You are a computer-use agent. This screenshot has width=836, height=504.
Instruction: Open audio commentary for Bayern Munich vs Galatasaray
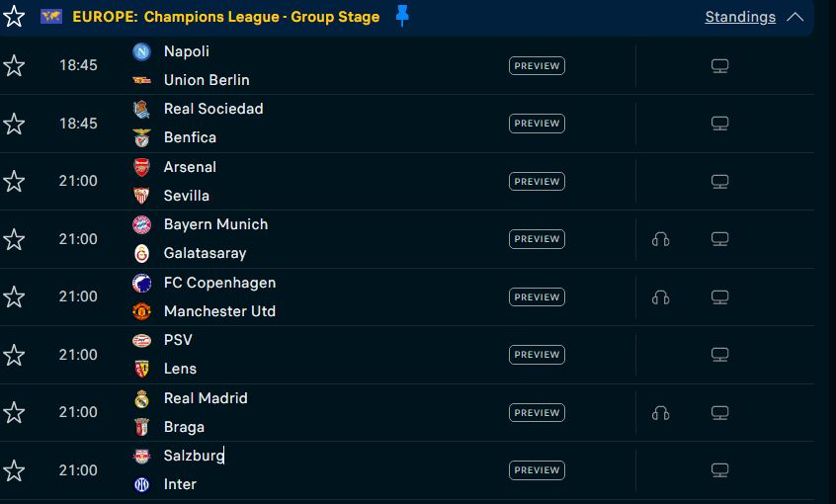[660, 239]
